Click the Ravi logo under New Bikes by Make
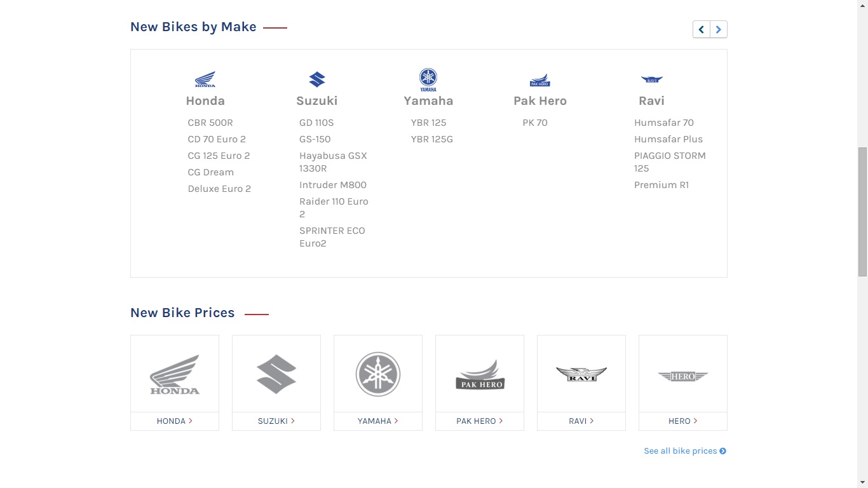Screen dimensions: 868x488 tap(652, 79)
